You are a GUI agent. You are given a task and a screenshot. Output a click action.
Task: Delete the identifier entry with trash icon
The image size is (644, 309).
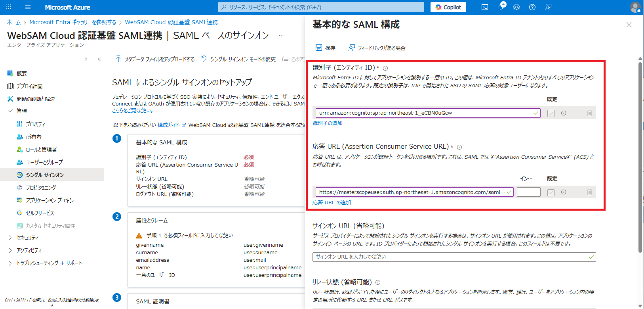[589, 113]
